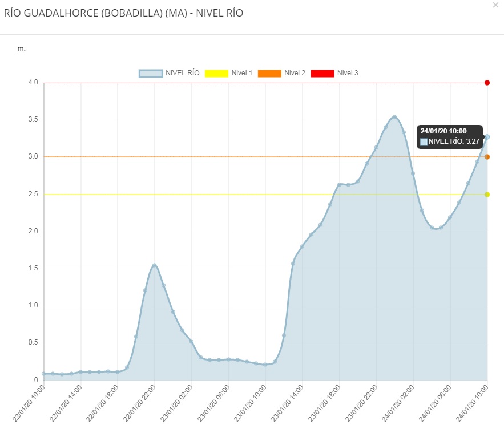The width and height of the screenshot is (504, 433).
Task: Click the data point at 24/01/20 02:00
Action: (413, 173)
